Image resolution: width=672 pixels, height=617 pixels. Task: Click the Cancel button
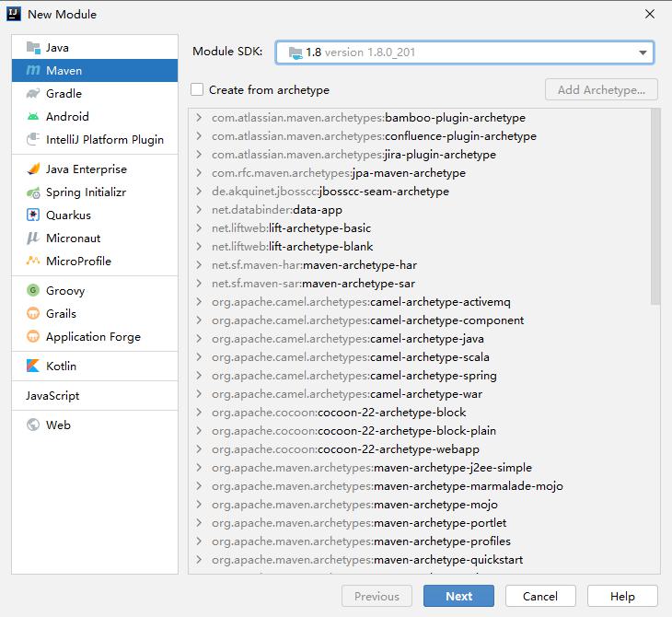coord(540,596)
